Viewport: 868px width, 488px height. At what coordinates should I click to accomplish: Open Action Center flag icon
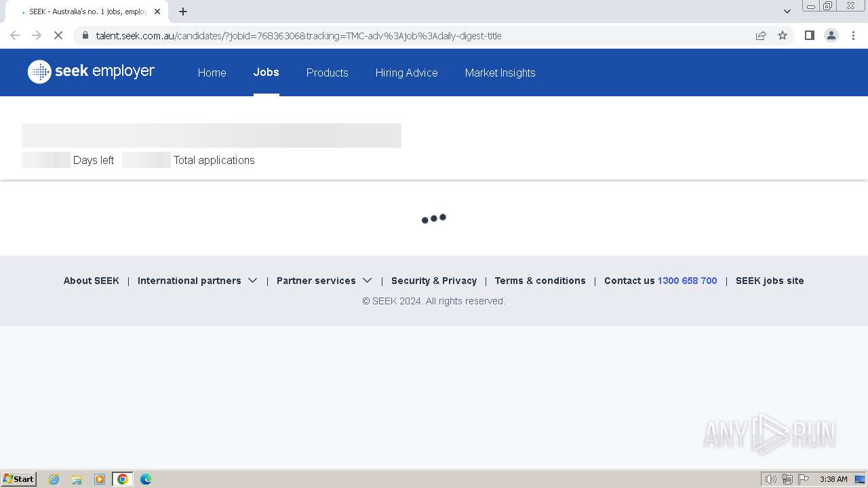(x=804, y=479)
